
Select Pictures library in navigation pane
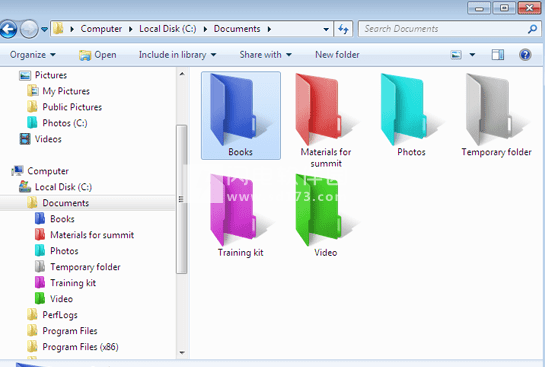coord(51,75)
